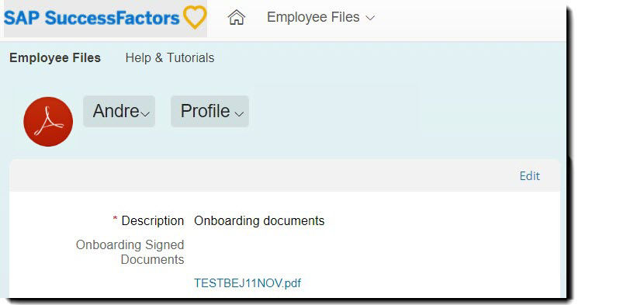Click the gray panel header bar

[285, 175]
